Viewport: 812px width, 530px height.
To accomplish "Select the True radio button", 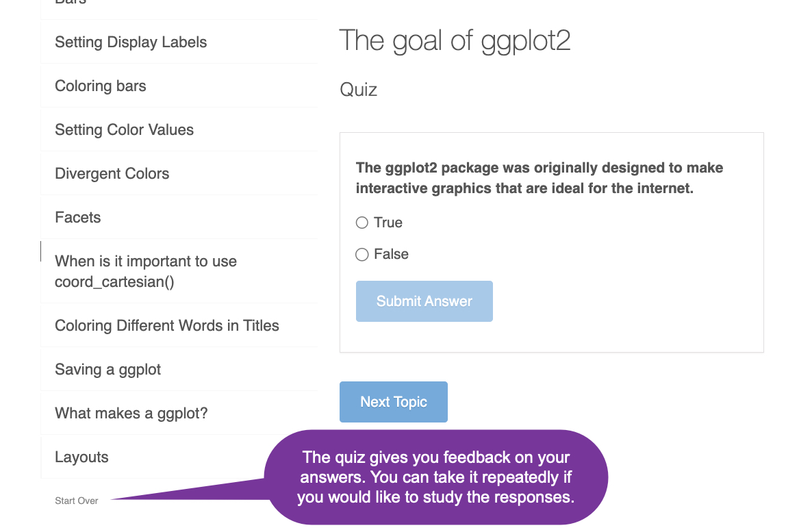I will pyautogui.click(x=361, y=222).
